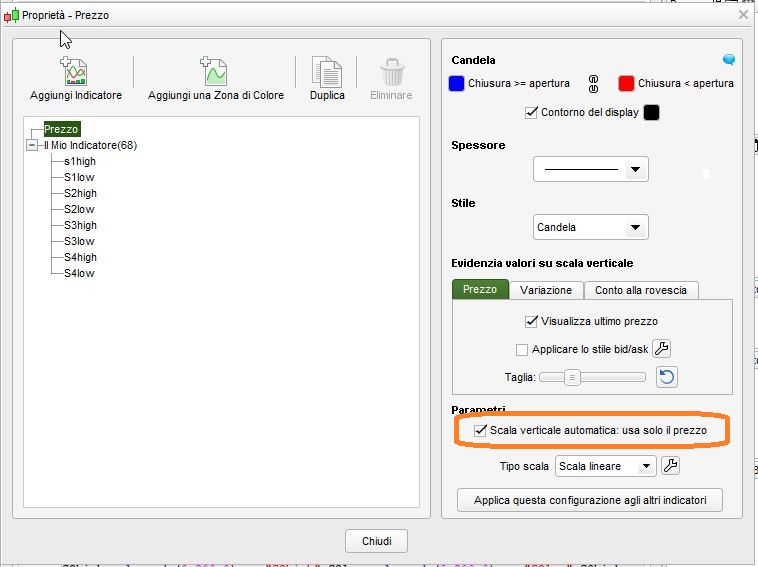Enable Applicare lo stile bid/ask
This screenshot has width=758, height=567.
coord(522,349)
